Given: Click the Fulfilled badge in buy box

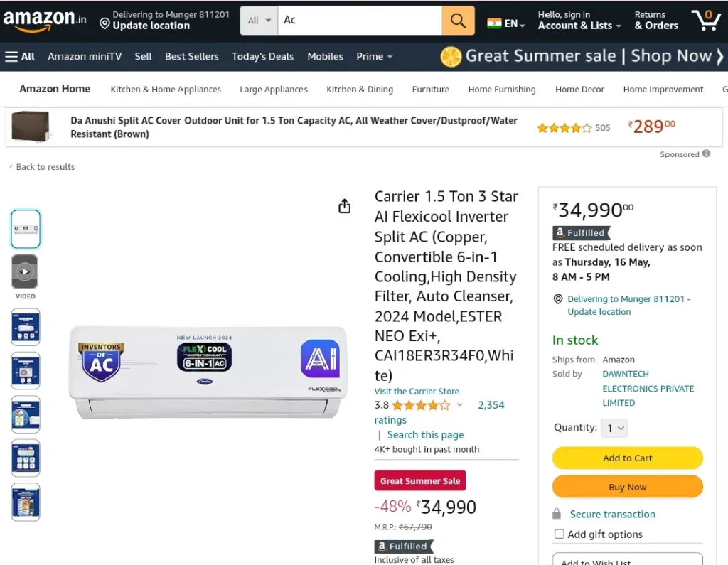Looking at the screenshot, I should pyautogui.click(x=582, y=232).
